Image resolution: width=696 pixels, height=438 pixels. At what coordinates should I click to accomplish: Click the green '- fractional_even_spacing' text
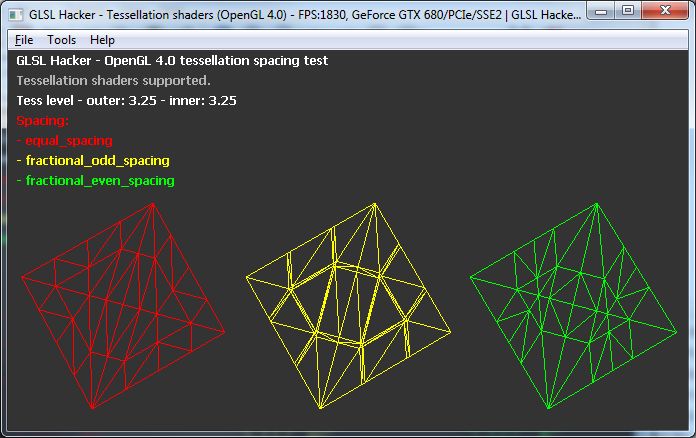pos(95,181)
